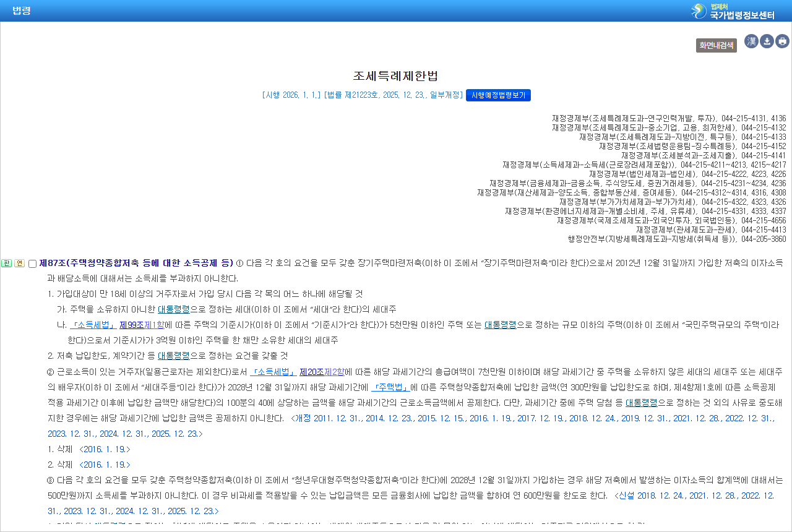Select contact line for 조세특례제도과-연구인력개발, 투자
792x532 pixels.
(x=669, y=118)
